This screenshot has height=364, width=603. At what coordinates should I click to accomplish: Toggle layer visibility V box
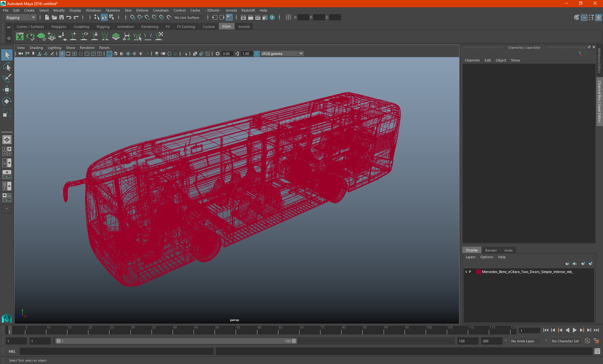click(x=466, y=272)
